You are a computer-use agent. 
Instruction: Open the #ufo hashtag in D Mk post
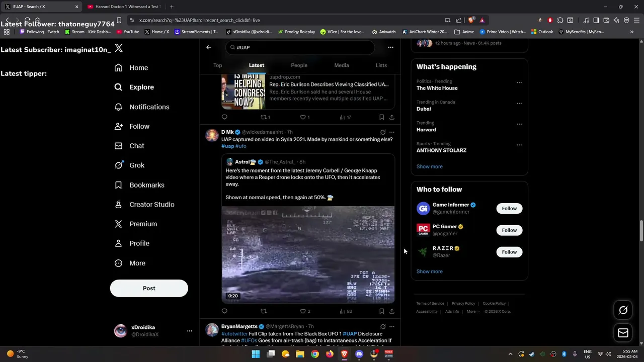pos(241,146)
